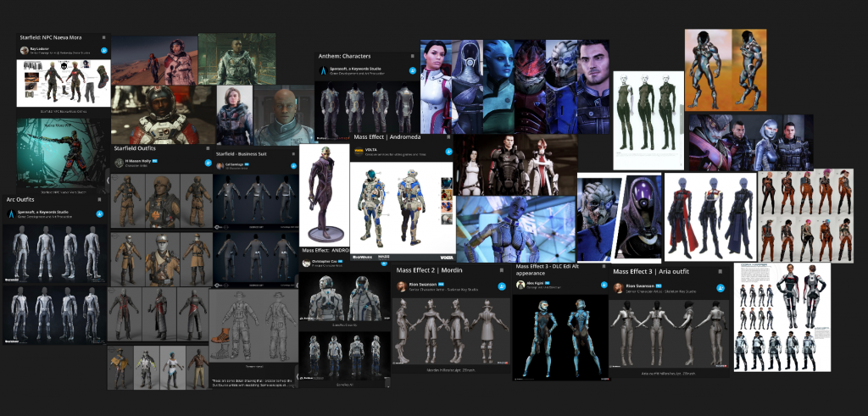Click the 'Starfield - Business Suit' title text
Viewport: 868px width, 416px height.
(x=242, y=154)
